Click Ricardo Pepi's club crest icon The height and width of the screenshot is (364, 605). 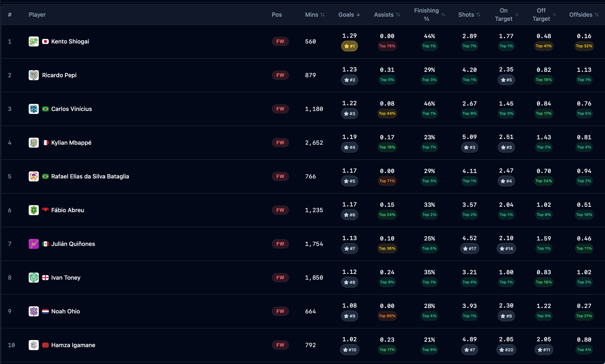tap(34, 75)
